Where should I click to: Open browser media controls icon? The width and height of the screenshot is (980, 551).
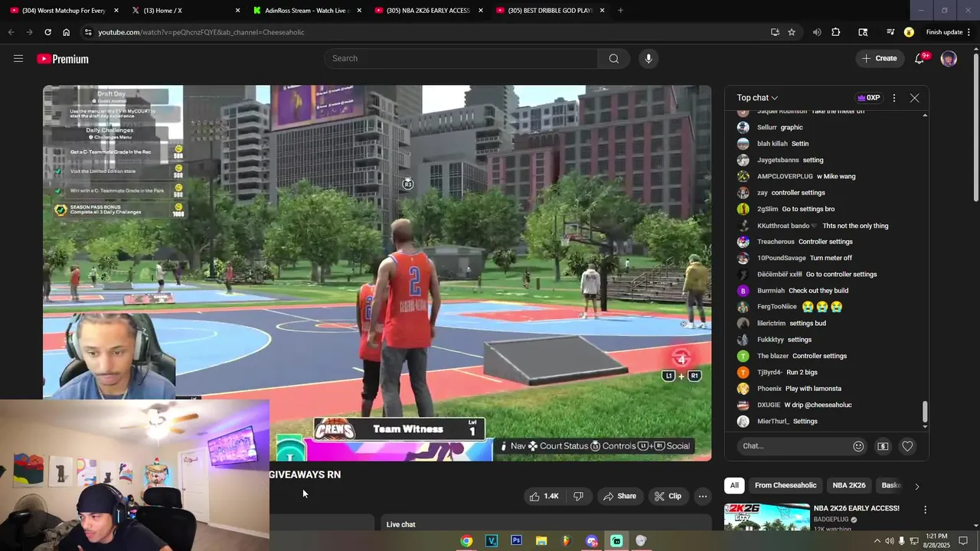click(x=890, y=32)
